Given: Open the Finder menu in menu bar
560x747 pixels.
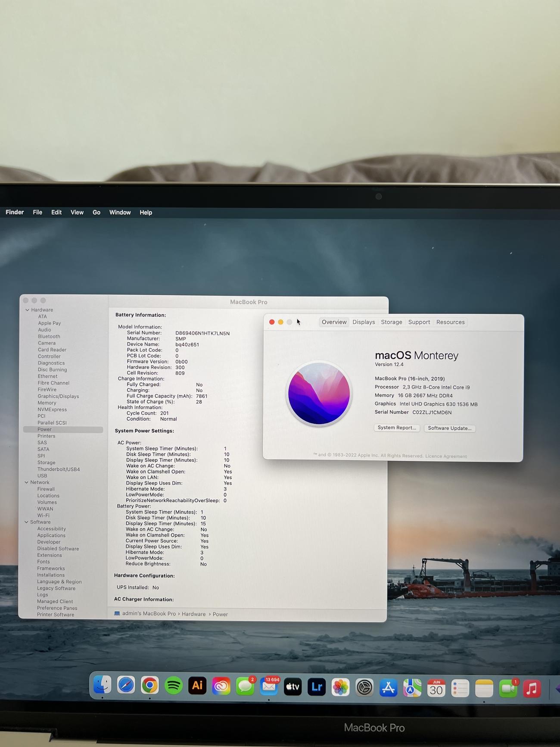Looking at the screenshot, I should pos(15,212).
